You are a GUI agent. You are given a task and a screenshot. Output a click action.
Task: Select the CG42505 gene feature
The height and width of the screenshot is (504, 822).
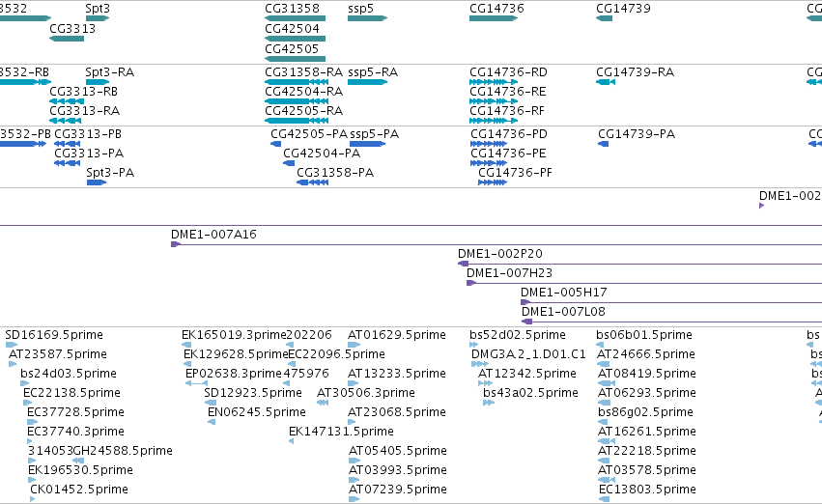click(296, 59)
